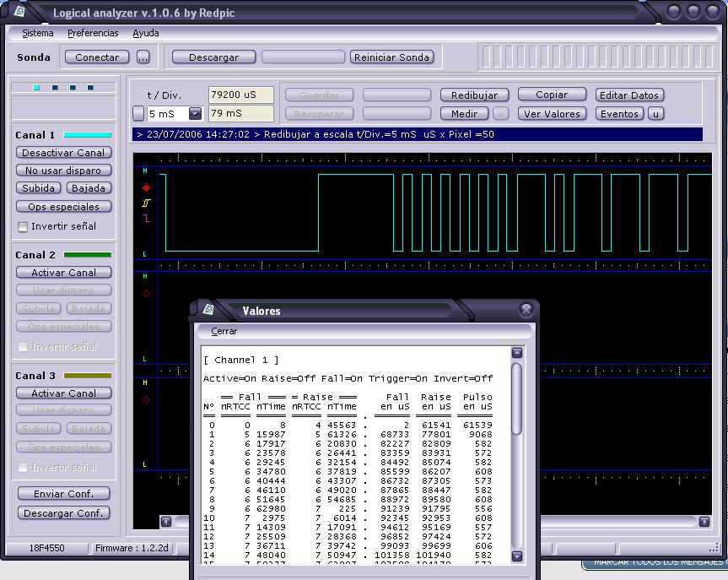The image size is (728, 580).
Task: Click the Descargar button
Action: [x=213, y=57]
